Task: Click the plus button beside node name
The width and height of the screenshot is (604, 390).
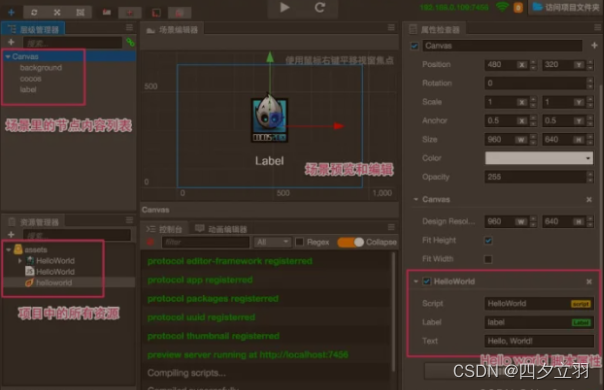Action: (594, 45)
